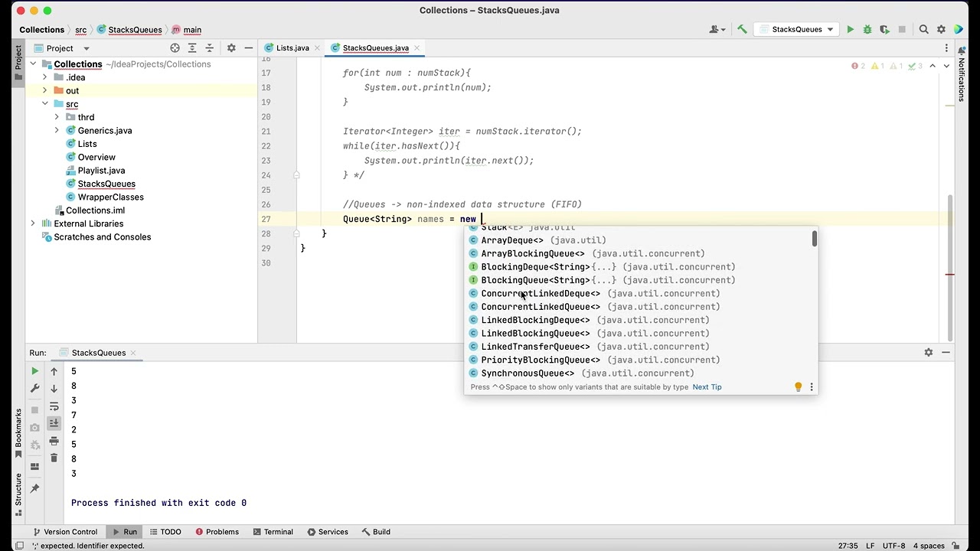Toggle Notifications side panel
The width and height of the screenshot is (980, 551).
tap(962, 73)
